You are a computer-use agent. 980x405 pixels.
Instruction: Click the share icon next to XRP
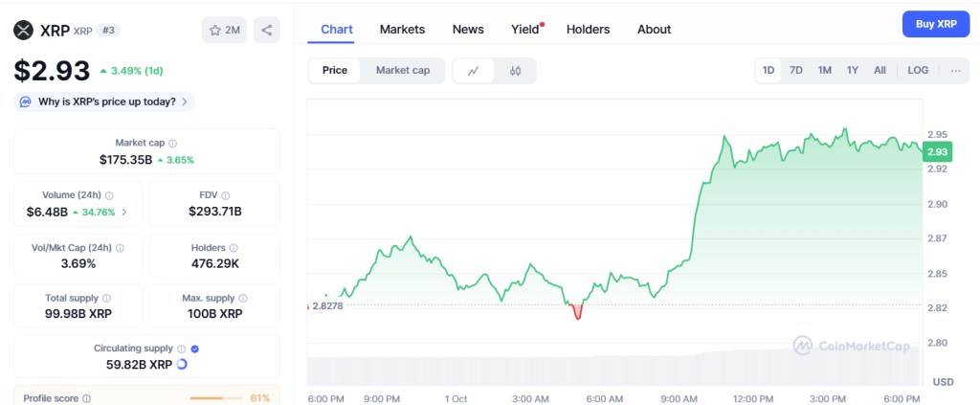(266, 31)
